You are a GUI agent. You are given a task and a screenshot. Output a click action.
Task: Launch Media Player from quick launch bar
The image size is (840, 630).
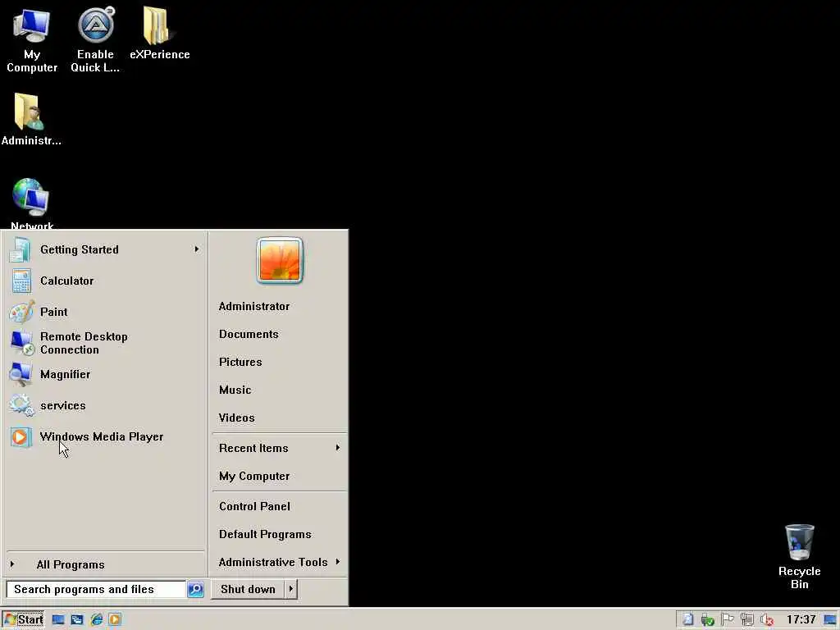pyautogui.click(x=115, y=620)
